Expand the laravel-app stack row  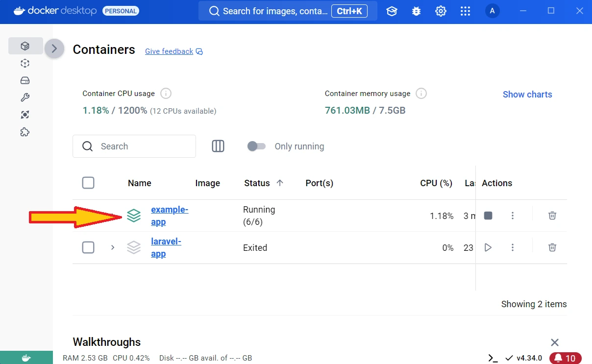(x=113, y=247)
